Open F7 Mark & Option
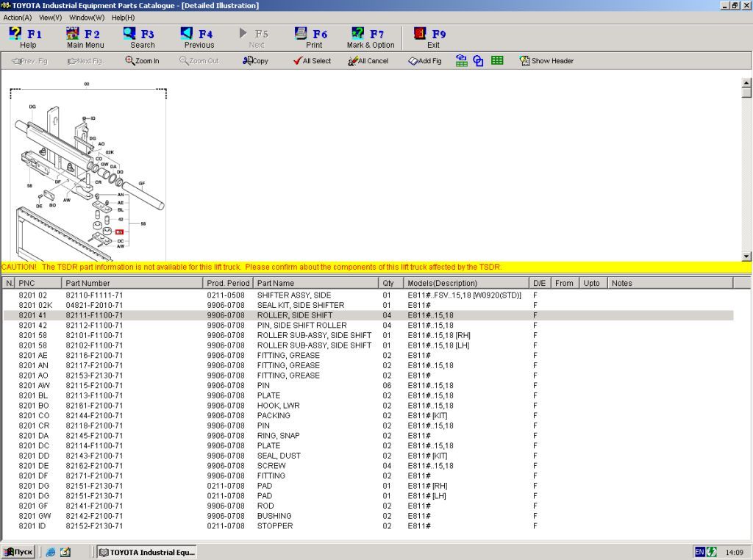Screen dimensions: 753x560 point(371,38)
